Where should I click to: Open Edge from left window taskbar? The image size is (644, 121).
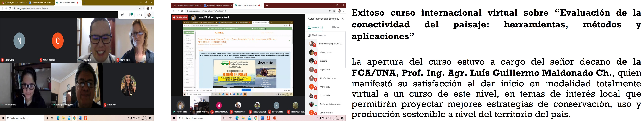pyautogui.click(x=58, y=118)
